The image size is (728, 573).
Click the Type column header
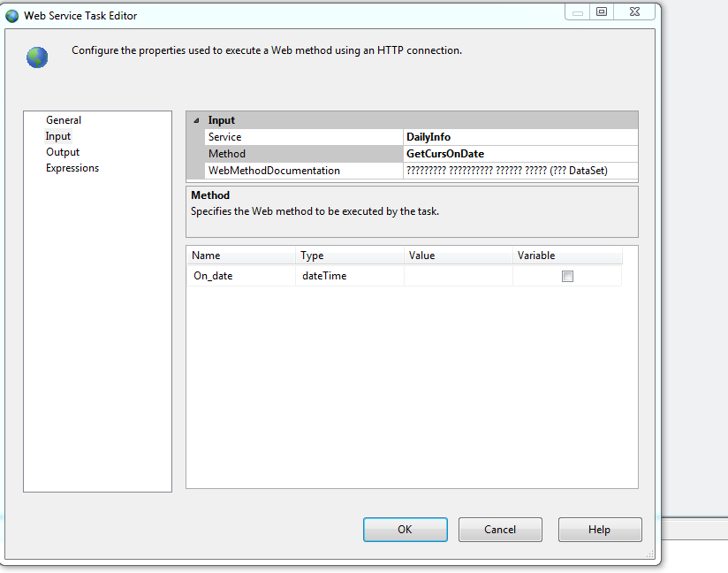(x=350, y=256)
